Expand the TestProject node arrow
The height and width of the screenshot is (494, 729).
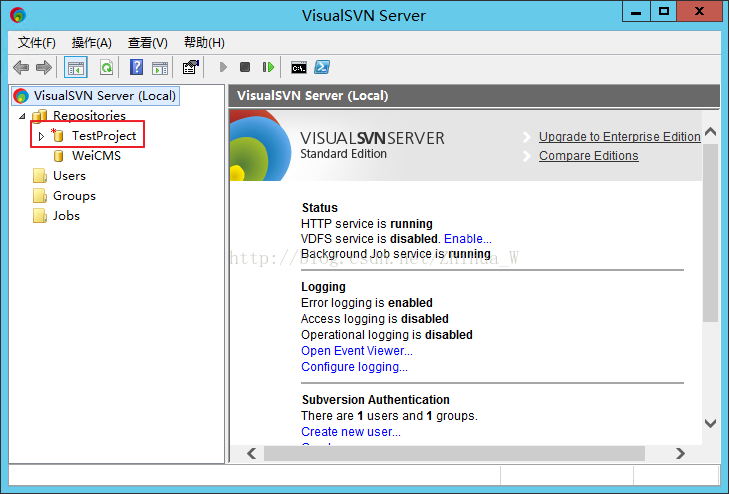click(41, 136)
